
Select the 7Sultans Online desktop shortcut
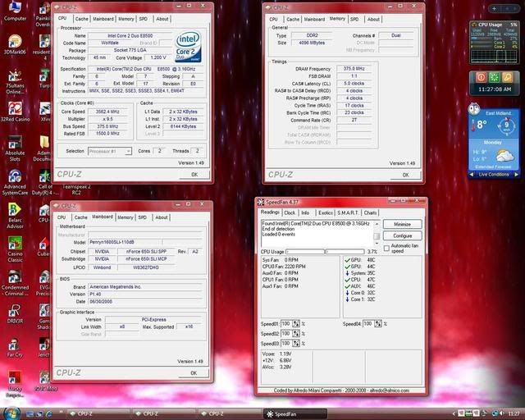[15, 81]
